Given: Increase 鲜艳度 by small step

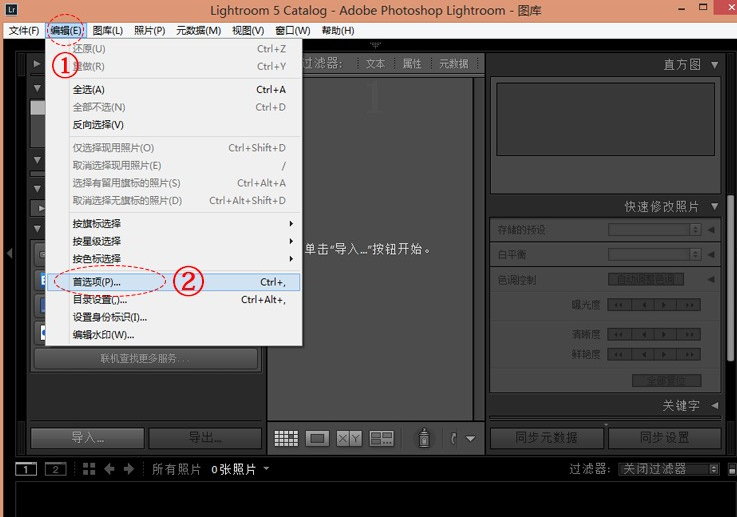Looking at the screenshot, I should coord(666,354).
